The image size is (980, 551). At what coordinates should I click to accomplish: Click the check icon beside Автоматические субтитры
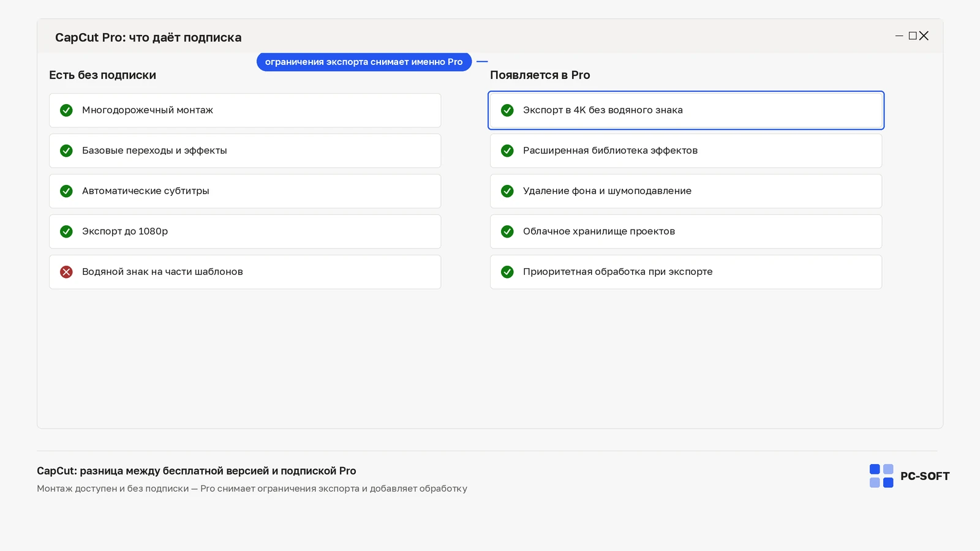[66, 191]
